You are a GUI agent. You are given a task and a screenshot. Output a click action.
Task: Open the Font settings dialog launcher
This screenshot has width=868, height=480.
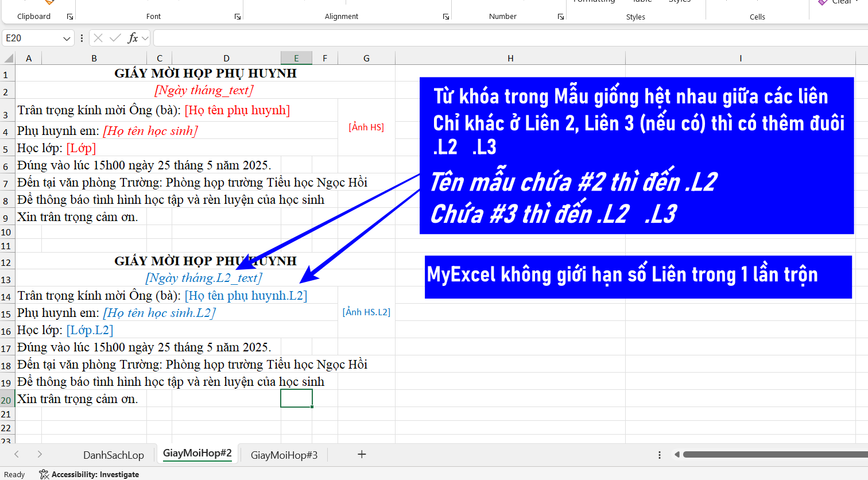tap(237, 17)
